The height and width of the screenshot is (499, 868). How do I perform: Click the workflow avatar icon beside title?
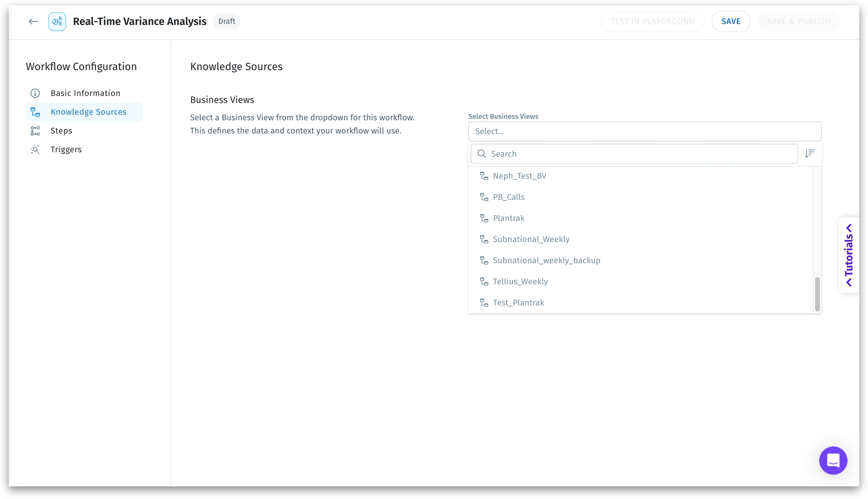[x=57, y=21]
